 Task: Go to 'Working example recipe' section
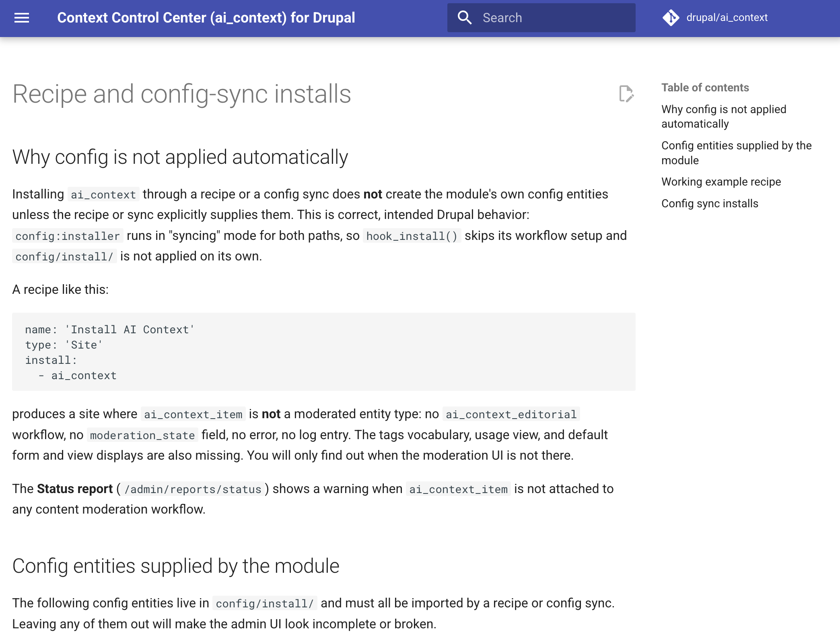point(721,182)
